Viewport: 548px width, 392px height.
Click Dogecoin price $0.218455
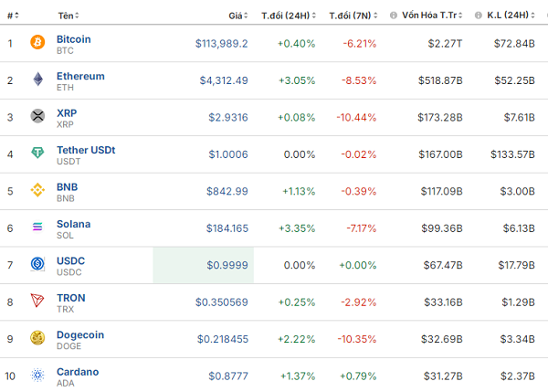pyautogui.click(x=223, y=339)
